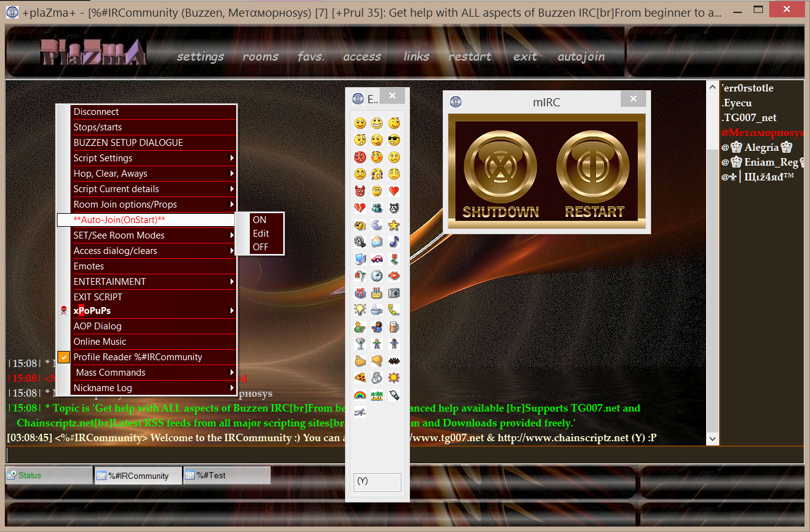The height and width of the screenshot is (532, 810).
Task: Insert the angry red face emoticon
Action: coord(360,157)
